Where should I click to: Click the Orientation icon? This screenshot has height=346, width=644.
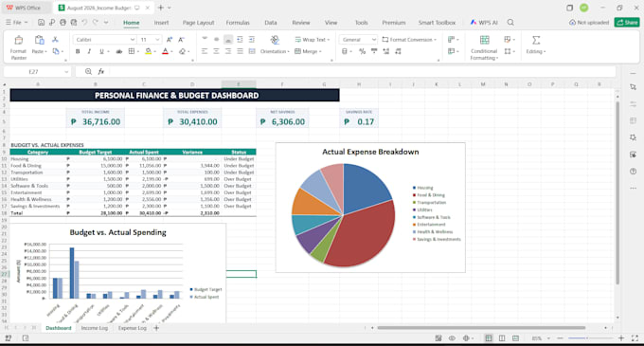point(275,40)
